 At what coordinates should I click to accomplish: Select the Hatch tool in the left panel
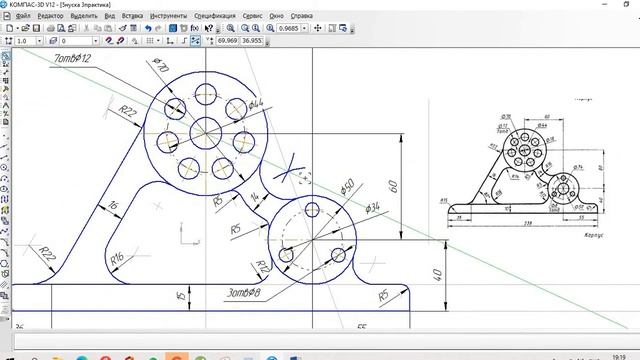tap(4, 285)
